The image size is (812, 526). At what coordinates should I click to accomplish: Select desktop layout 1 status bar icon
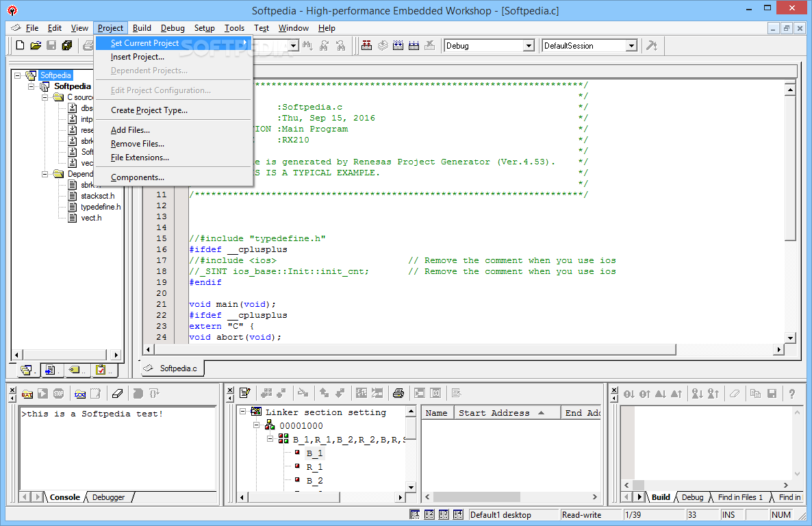click(415, 514)
